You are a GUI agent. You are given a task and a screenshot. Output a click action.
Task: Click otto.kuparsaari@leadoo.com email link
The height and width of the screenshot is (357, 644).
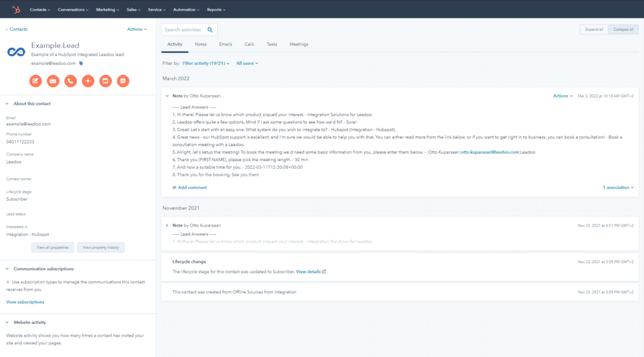(x=489, y=152)
